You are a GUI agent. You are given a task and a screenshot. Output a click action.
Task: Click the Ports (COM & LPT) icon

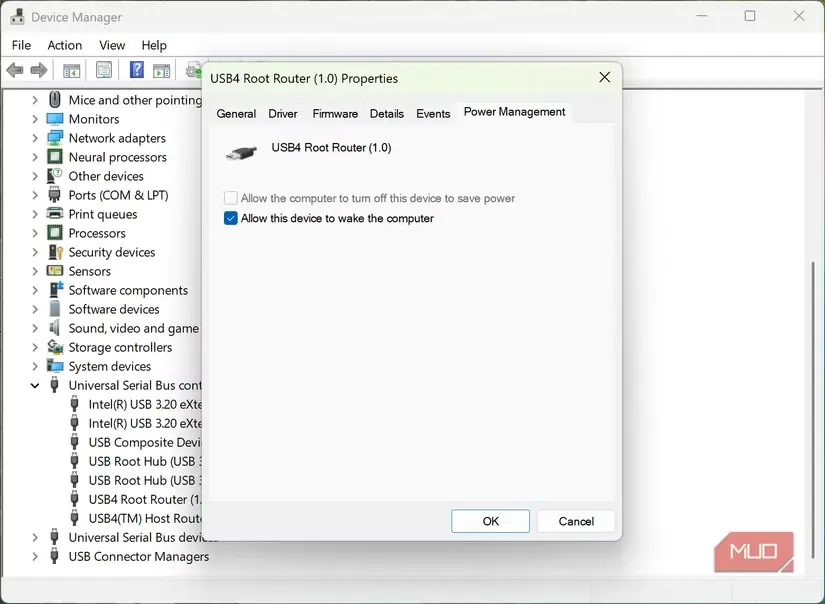(x=55, y=195)
